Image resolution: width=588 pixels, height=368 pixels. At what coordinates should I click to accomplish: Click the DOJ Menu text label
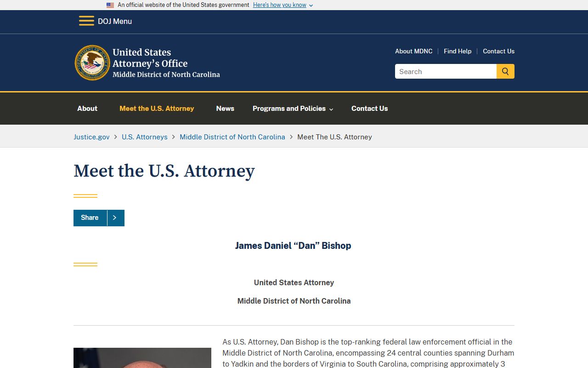tap(115, 21)
